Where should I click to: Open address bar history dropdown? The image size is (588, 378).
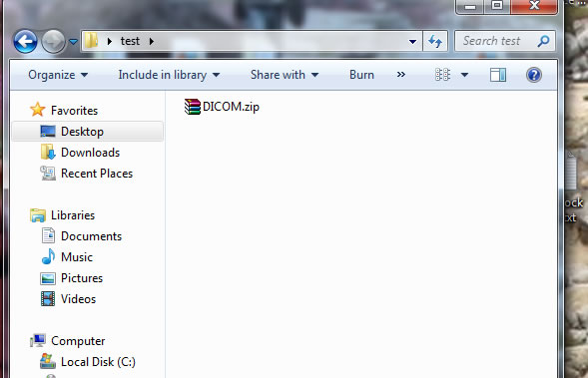pos(412,41)
